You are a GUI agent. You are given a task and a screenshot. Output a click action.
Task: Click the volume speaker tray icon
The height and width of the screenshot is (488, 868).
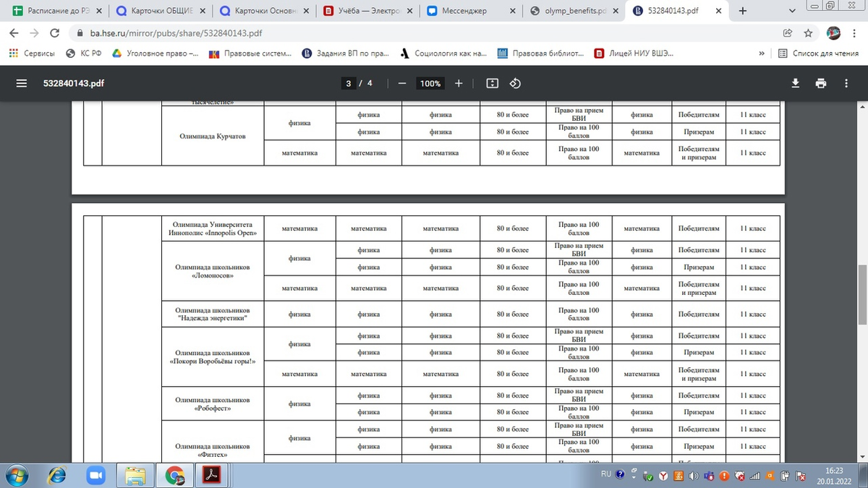pyautogui.click(x=694, y=476)
